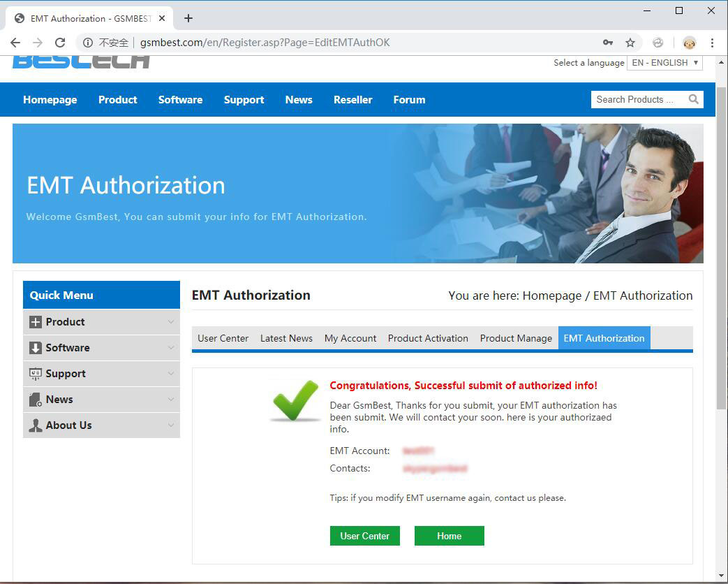Open Software in the navigation bar
This screenshot has width=728, height=584.
pos(181,100)
